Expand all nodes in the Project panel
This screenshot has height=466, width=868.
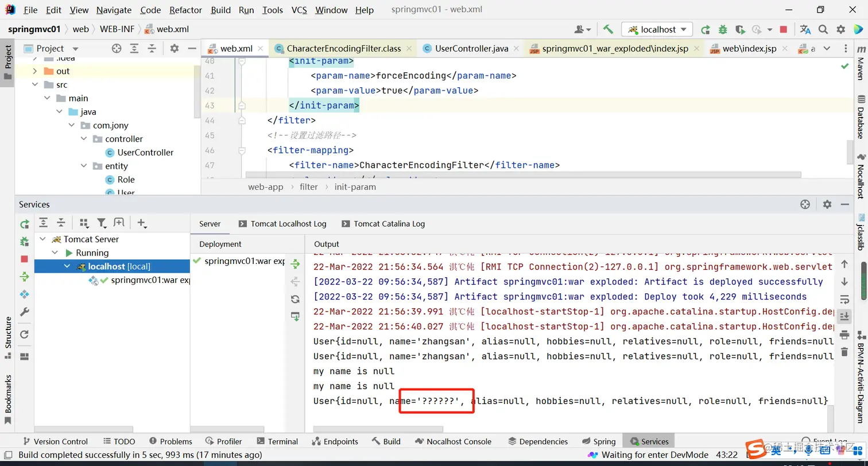(134, 49)
